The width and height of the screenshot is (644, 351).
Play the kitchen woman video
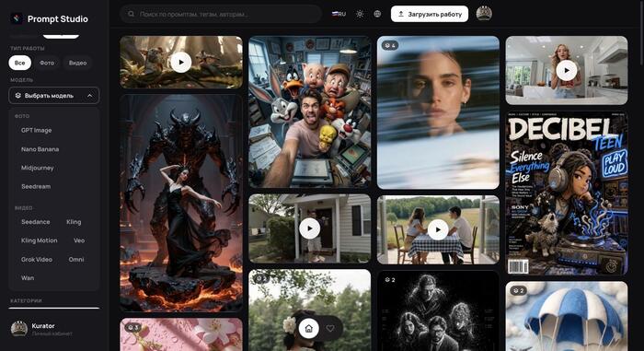[567, 70]
